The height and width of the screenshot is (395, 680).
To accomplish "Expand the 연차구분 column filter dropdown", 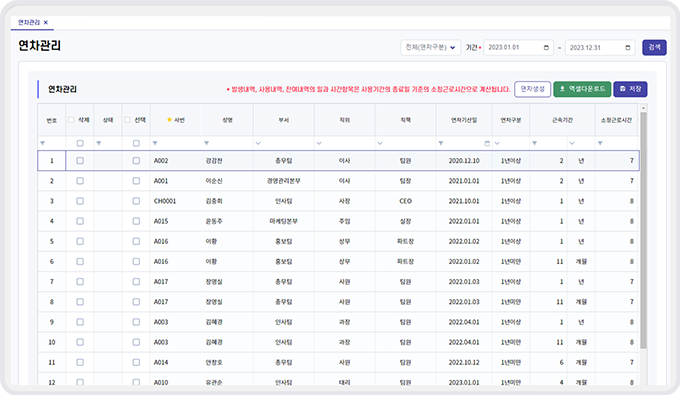I will pos(497,143).
